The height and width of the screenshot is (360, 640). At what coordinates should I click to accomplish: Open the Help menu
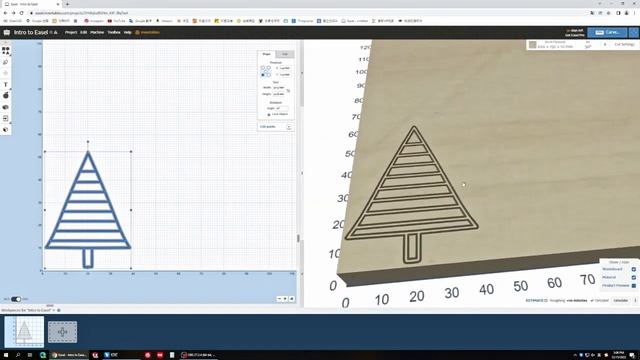pos(128,32)
